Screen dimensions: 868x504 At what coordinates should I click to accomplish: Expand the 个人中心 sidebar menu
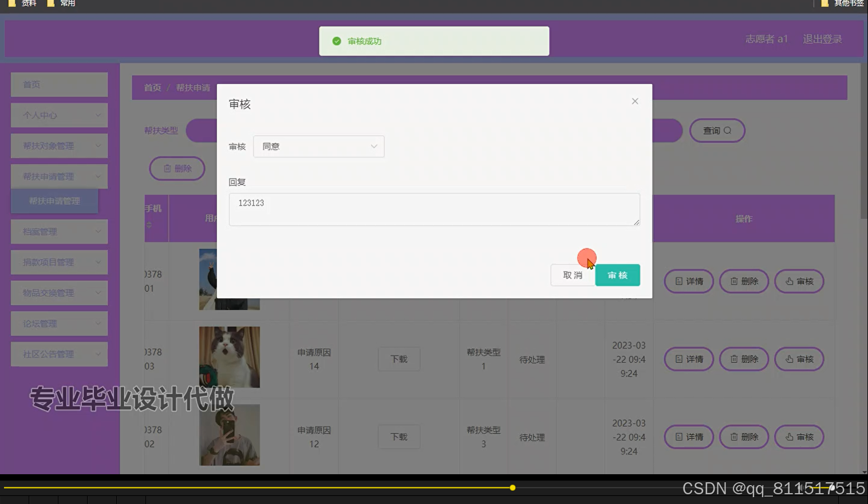click(59, 115)
